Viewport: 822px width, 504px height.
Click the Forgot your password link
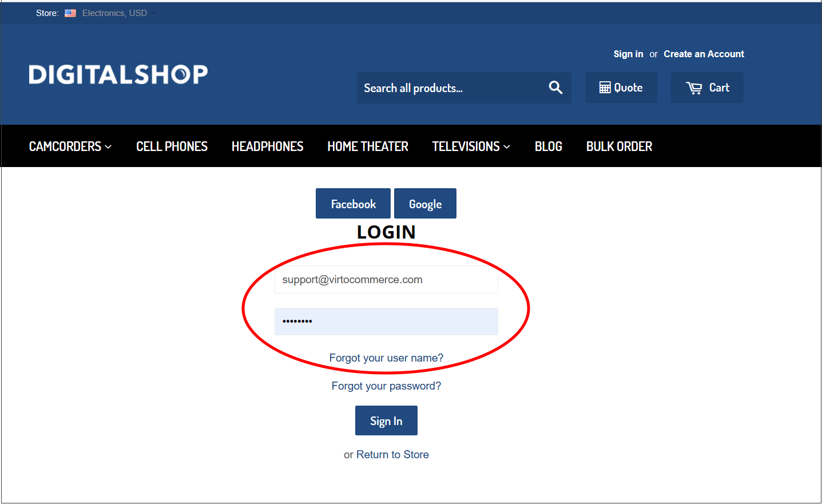[x=386, y=386]
